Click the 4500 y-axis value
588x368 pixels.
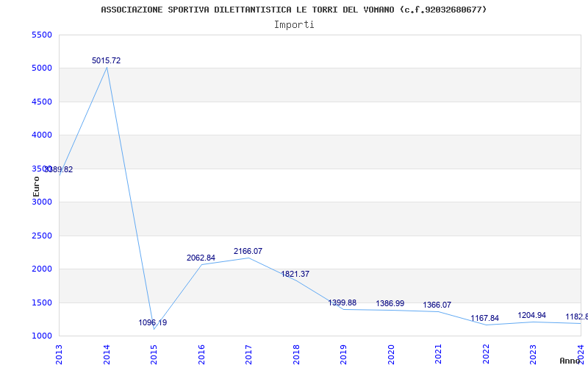coord(42,102)
